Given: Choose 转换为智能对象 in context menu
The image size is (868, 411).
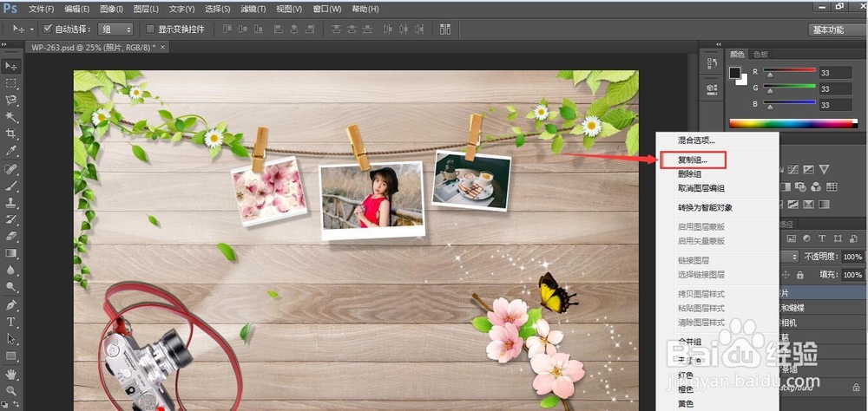Looking at the screenshot, I should 705,207.
